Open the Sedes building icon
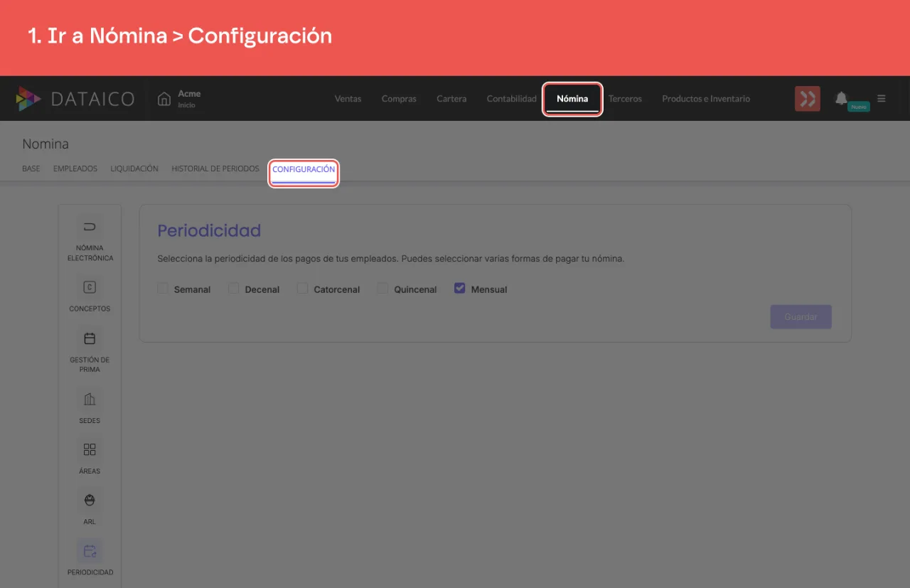 click(90, 399)
